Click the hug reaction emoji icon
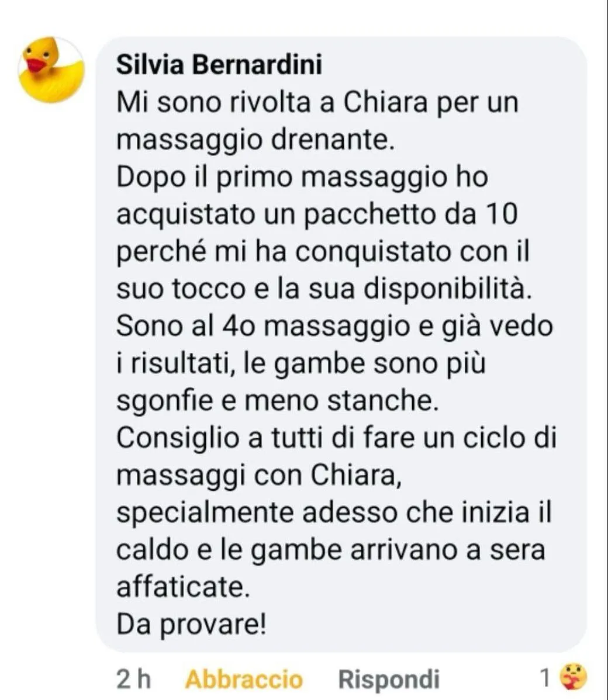Screen dimensions: 608x700 [x=575, y=677]
